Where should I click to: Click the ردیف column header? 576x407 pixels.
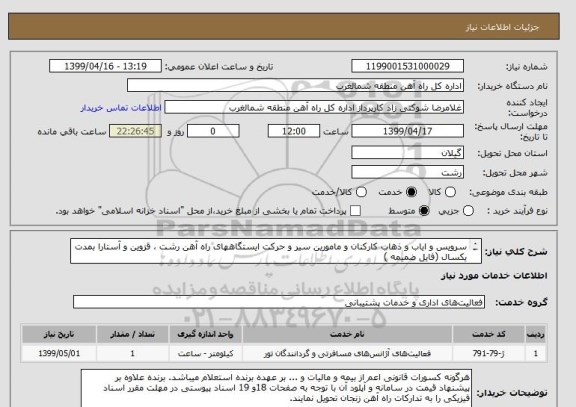tap(536, 334)
